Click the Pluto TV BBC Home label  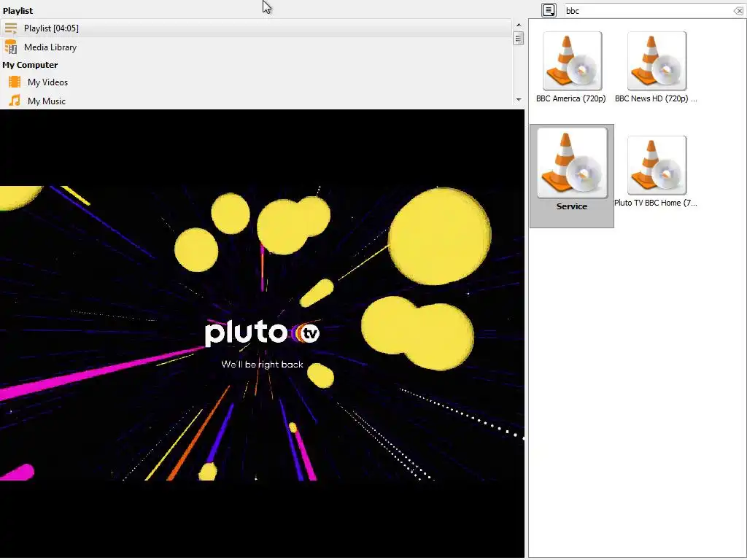coord(656,203)
